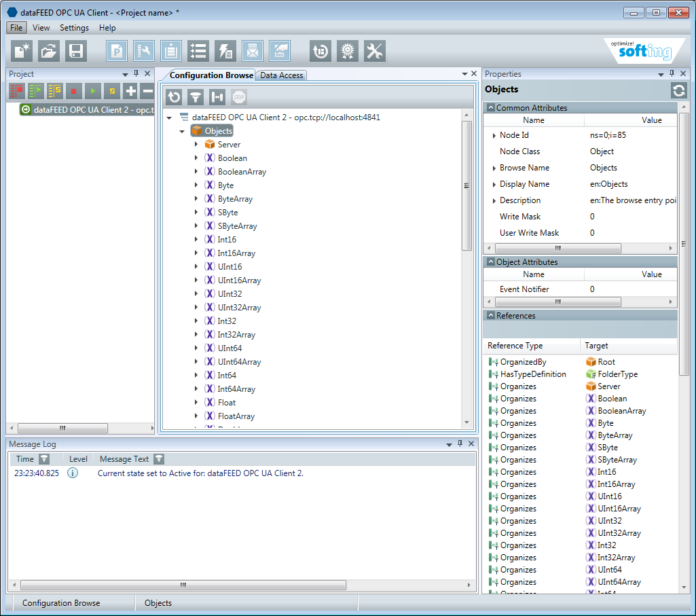
Task: Collapse the Objects tree node
Action: pyautogui.click(x=182, y=131)
